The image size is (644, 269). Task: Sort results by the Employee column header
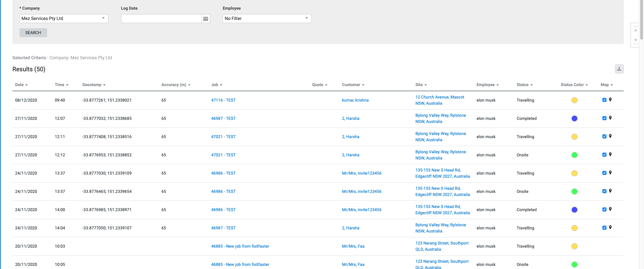[487, 85]
